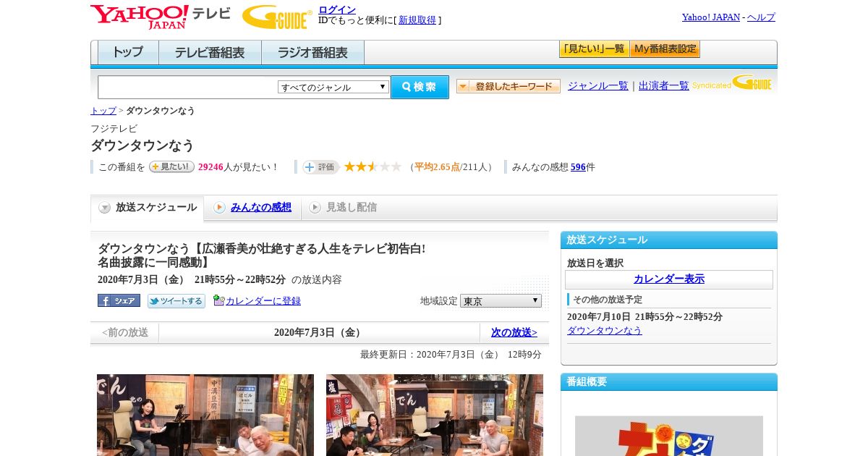Click into the keyword search field
This screenshot has width=868, height=456.
tap(188, 87)
